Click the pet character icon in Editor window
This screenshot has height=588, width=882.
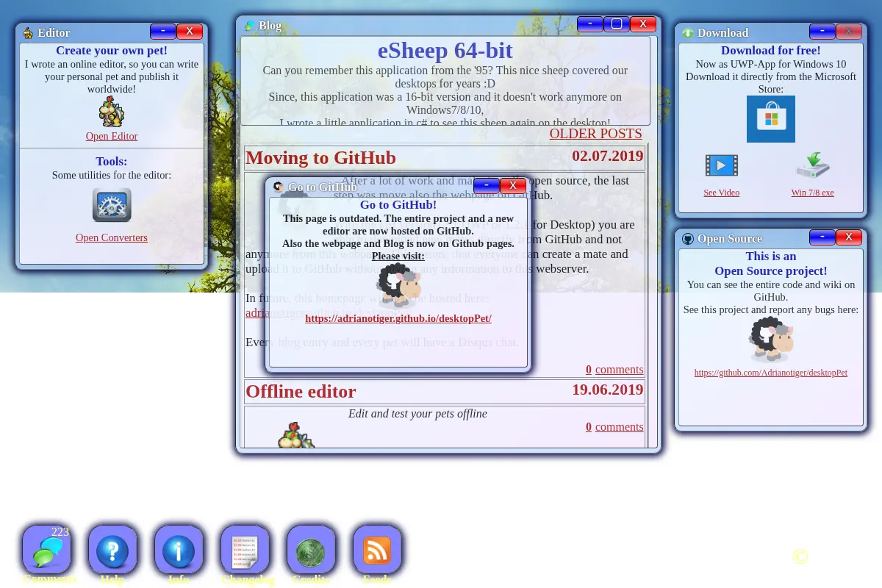pos(112,112)
